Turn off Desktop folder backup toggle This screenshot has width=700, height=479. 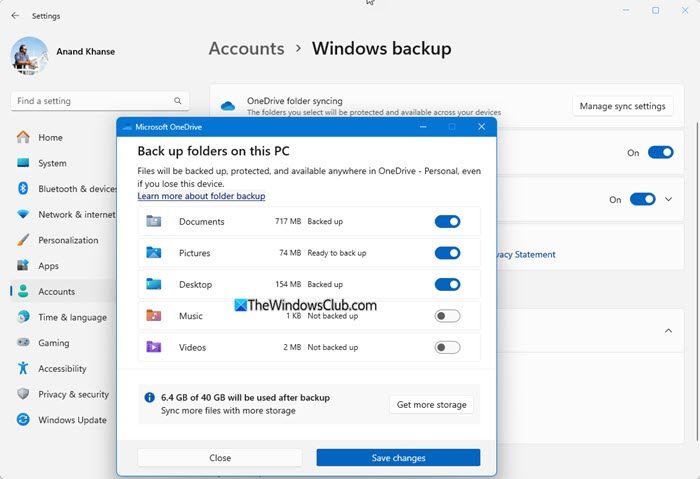point(447,284)
